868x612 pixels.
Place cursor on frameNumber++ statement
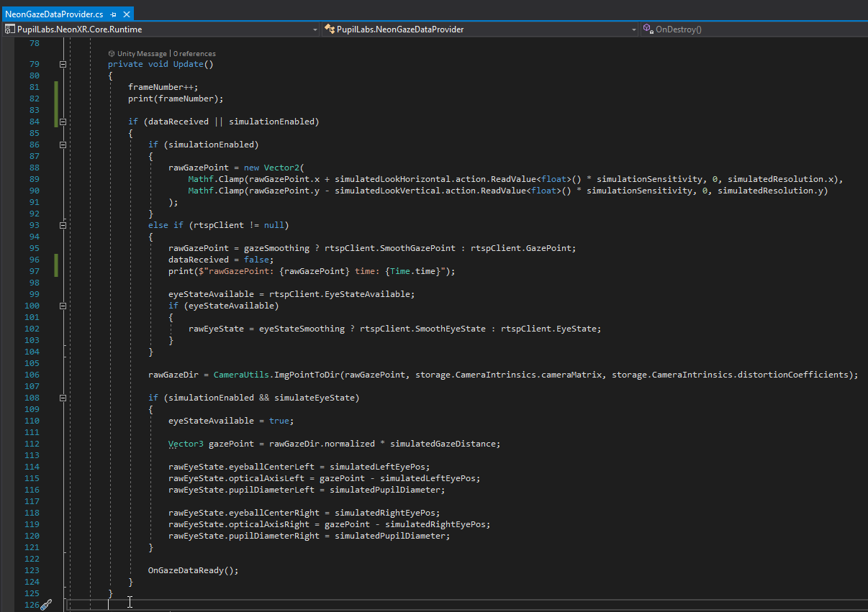click(163, 87)
